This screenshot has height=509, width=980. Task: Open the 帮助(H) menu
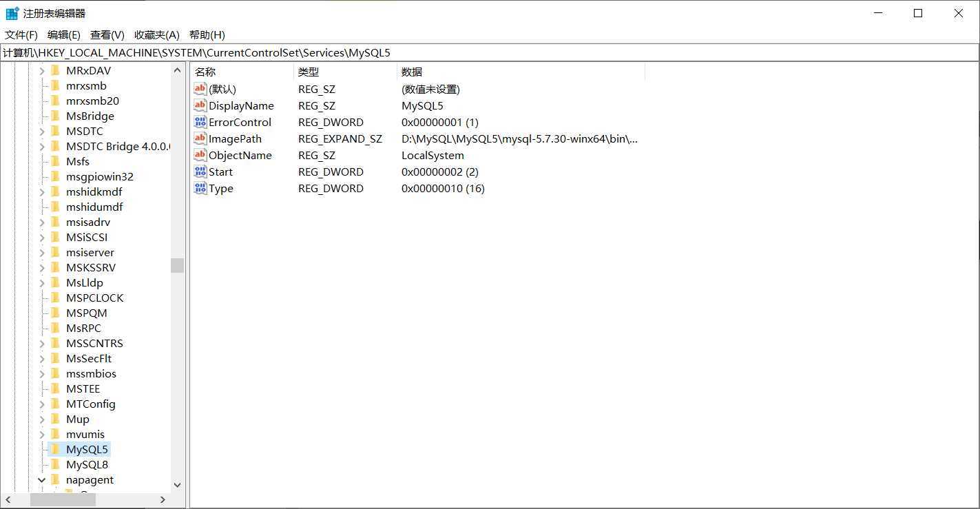[x=207, y=34]
